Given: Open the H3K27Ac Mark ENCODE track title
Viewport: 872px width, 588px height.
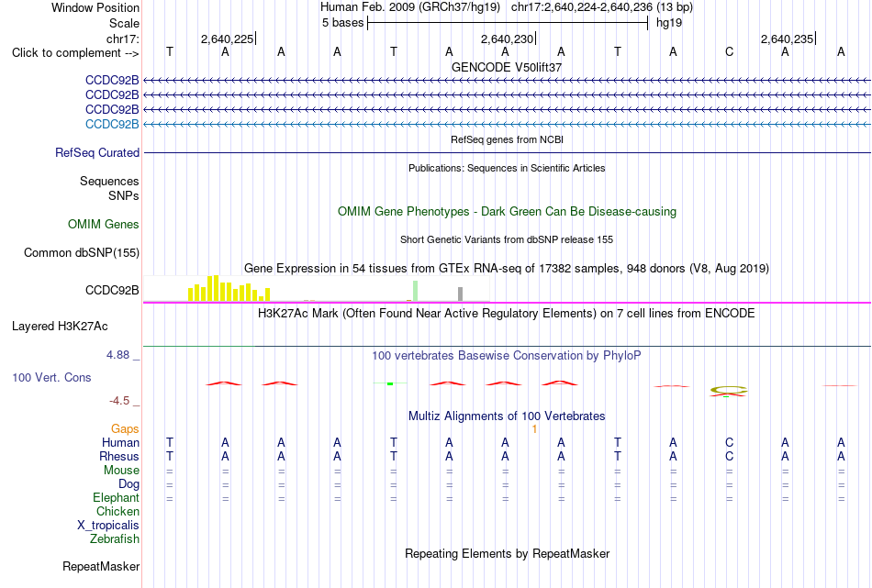Looking at the screenshot, I should click(x=507, y=314).
